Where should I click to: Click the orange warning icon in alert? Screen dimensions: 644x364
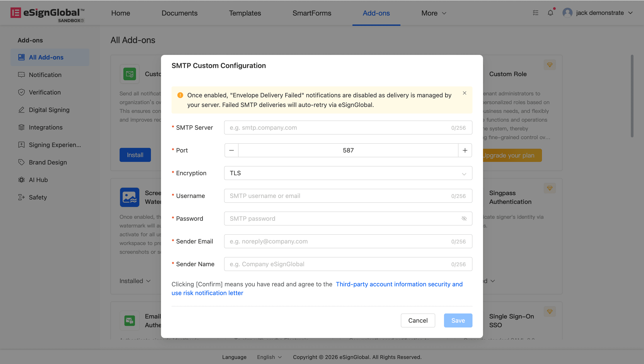pyautogui.click(x=180, y=95)
